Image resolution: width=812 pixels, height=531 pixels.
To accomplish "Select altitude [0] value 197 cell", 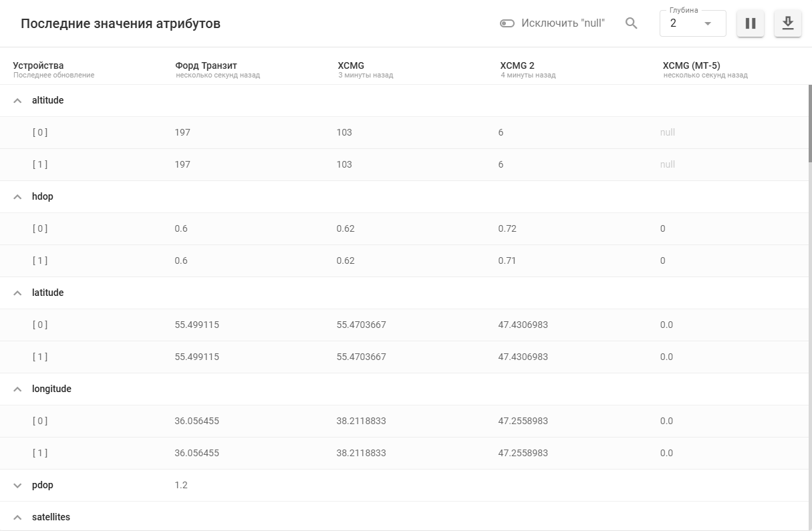I will pyautogui.click(x=182, y=132).
